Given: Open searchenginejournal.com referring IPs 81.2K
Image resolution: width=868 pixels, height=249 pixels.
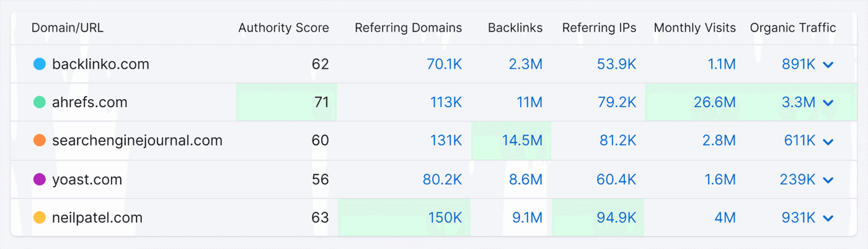Looking at the screenshot, I should click(x=618, y=141).
